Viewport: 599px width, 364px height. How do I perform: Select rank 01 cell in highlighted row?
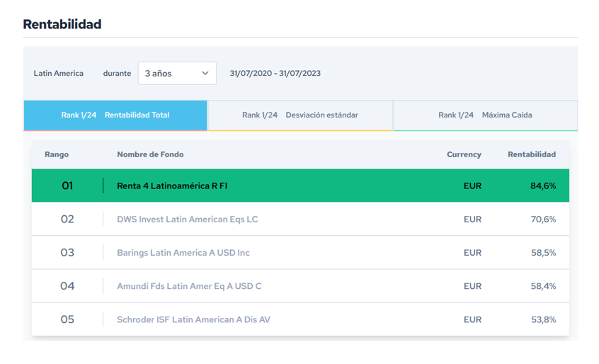tap(67, 186)
